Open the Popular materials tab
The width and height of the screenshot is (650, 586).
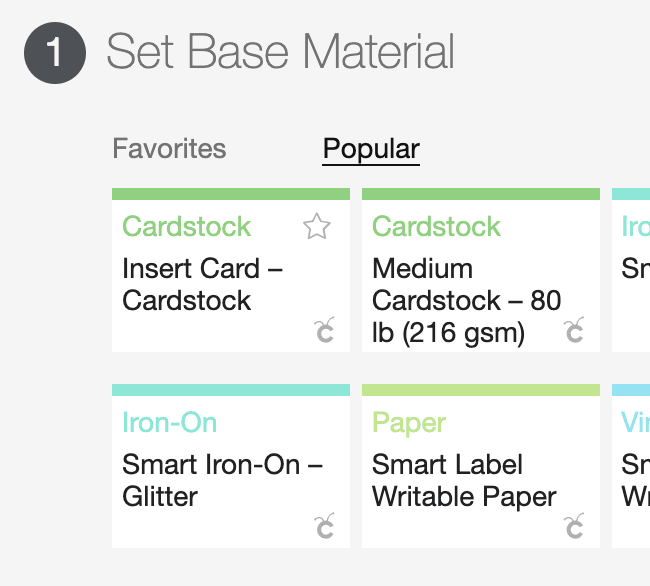371,149
